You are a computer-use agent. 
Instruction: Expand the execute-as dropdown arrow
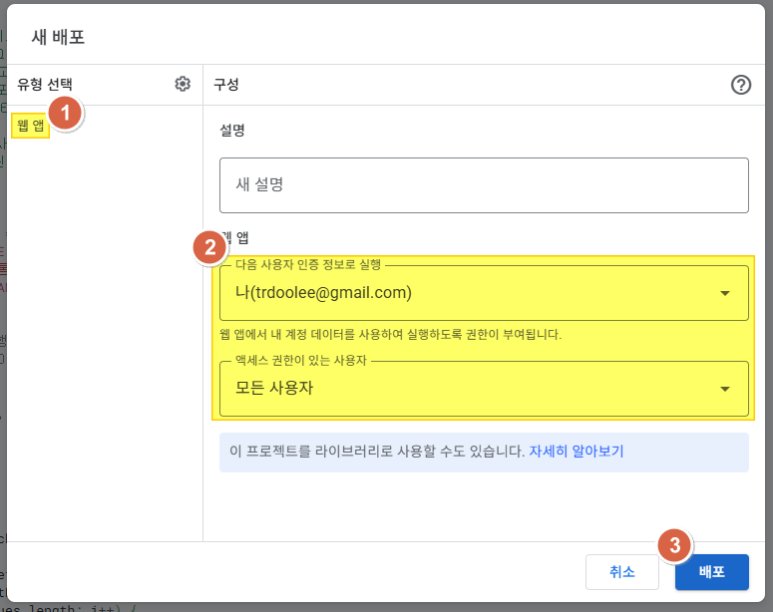[x=725, y=293]
